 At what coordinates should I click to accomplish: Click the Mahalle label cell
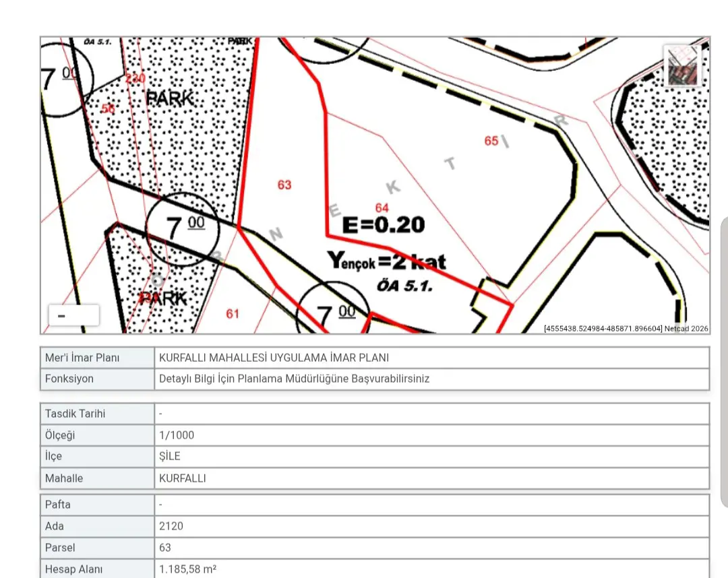(98, 478)
